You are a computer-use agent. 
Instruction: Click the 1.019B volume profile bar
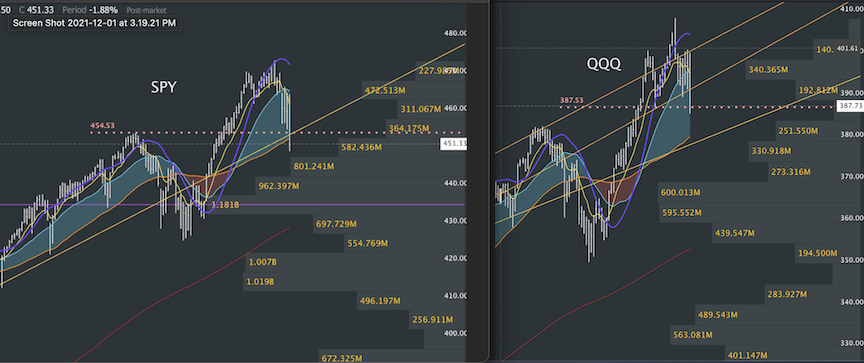pyautogui.click(x=354, y=281)
